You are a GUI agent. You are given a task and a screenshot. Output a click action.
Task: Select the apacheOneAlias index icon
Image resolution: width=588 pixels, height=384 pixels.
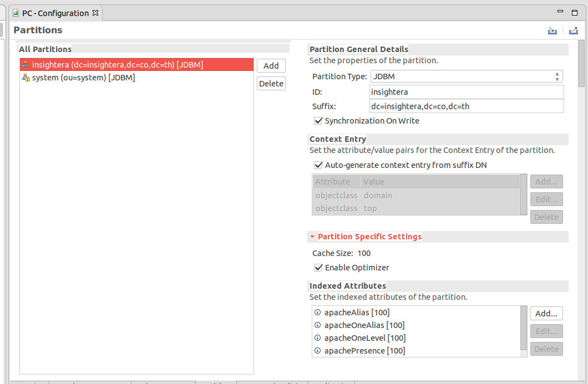318,325
